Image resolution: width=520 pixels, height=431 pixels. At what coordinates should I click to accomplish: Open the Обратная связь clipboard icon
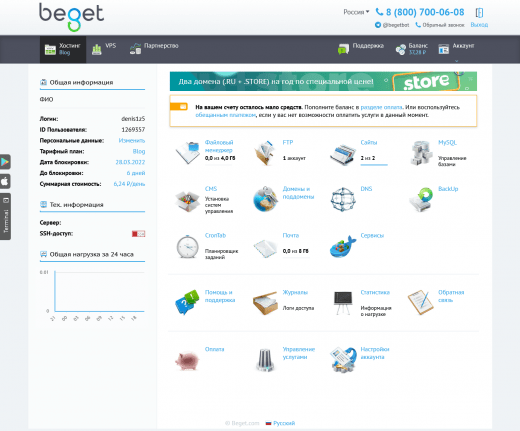pos(421,302)
